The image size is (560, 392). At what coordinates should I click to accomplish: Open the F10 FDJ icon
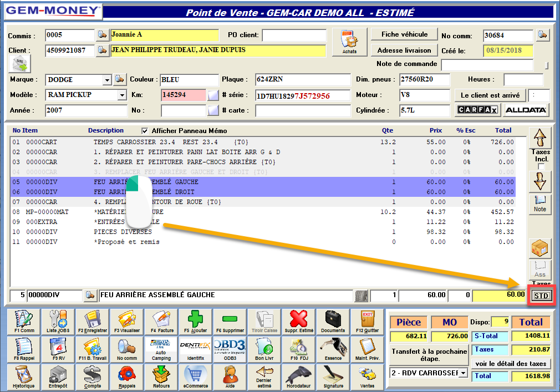(x=298, y=349)
